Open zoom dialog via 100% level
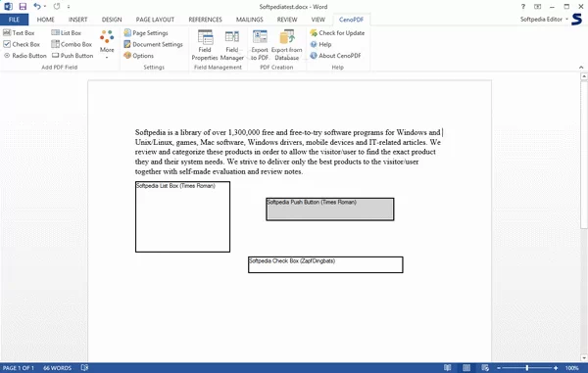Image resolution: width=588 pixels, height=373 pixels. point(572,368)
